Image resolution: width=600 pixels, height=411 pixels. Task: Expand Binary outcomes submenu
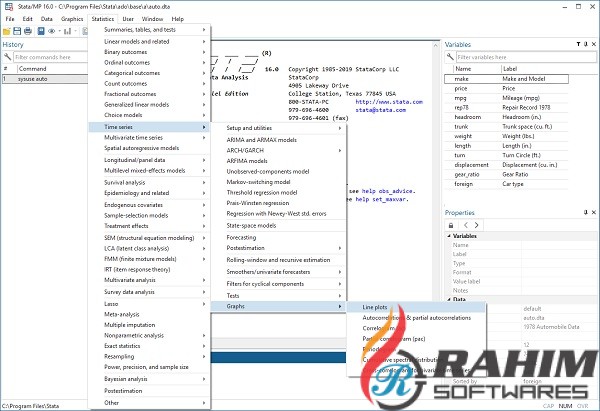tap(149, 52)
